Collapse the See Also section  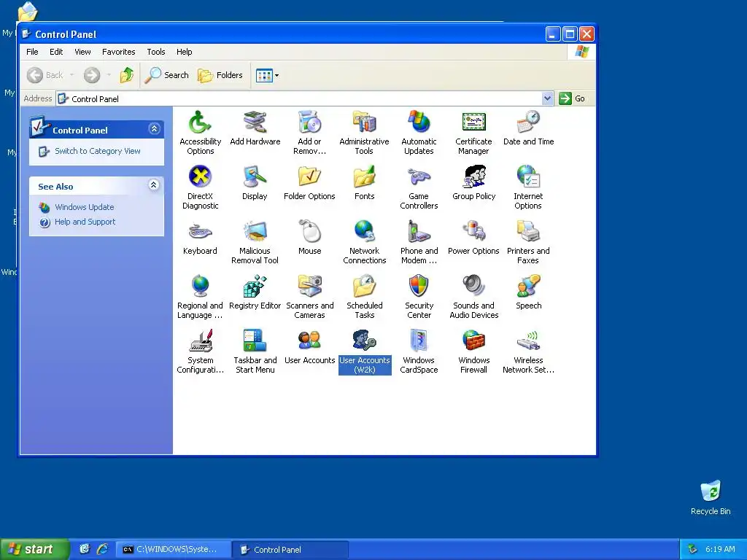(153, 184)
